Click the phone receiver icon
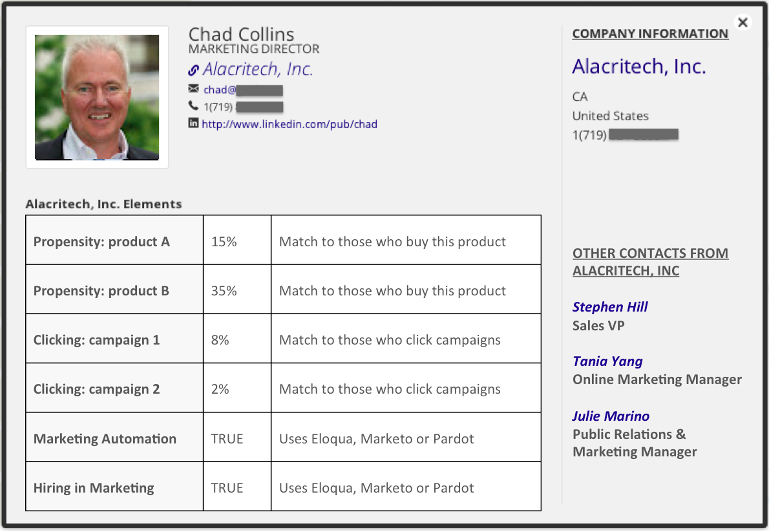The width and height of the screenshot is (769, 532). [x=194, y=106]
